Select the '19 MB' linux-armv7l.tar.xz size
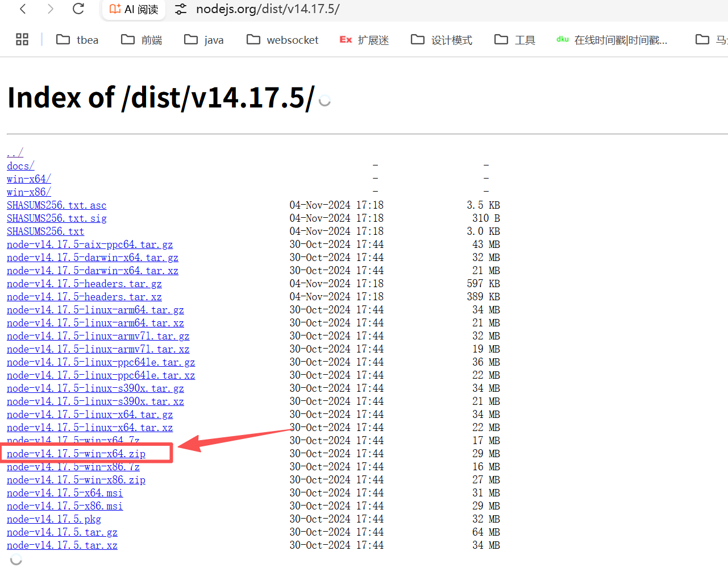 click(486, 349)
